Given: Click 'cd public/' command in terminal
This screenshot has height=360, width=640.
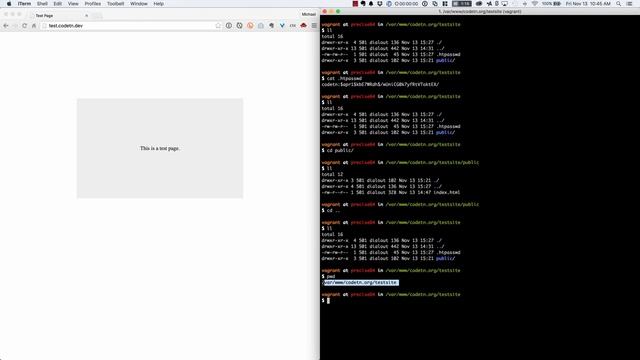Looking at the screenshot, I should pos(340,150).
